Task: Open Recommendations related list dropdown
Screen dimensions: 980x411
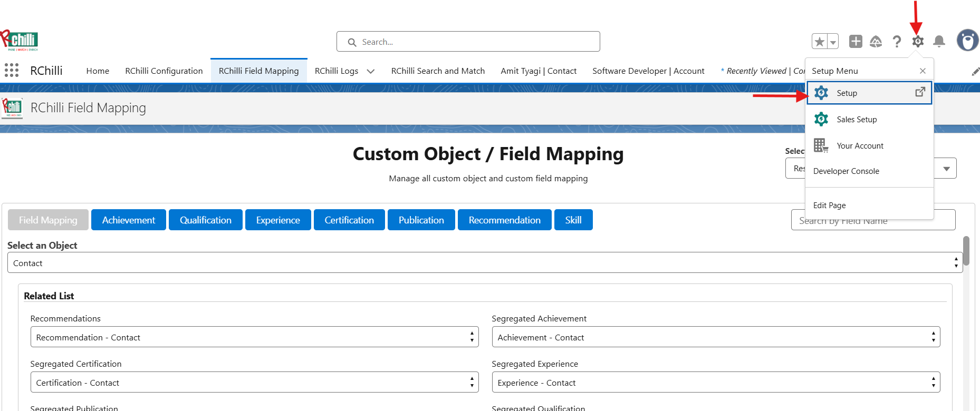Action: point(254,337)
